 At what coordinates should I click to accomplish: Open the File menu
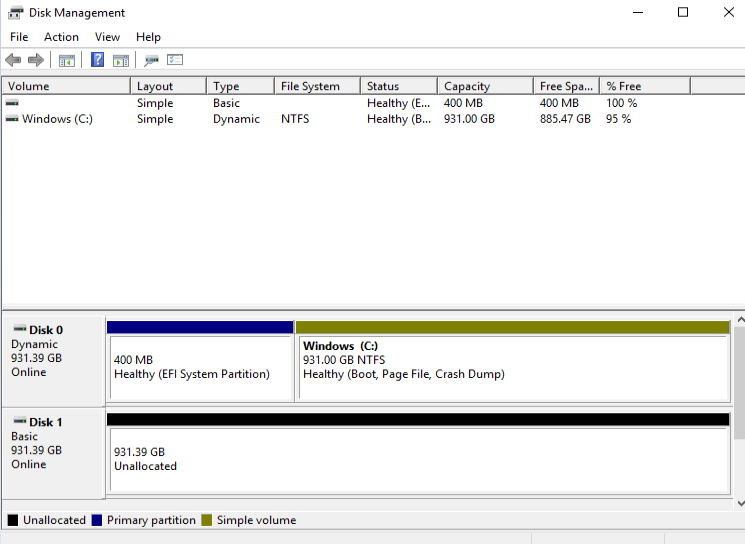click(x=19, y=37)
